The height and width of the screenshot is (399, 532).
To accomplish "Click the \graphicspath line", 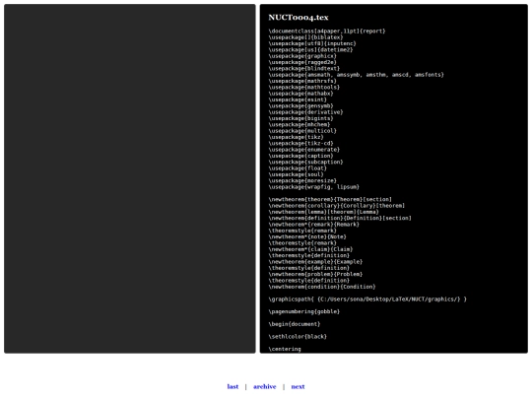I will point(367,299).
